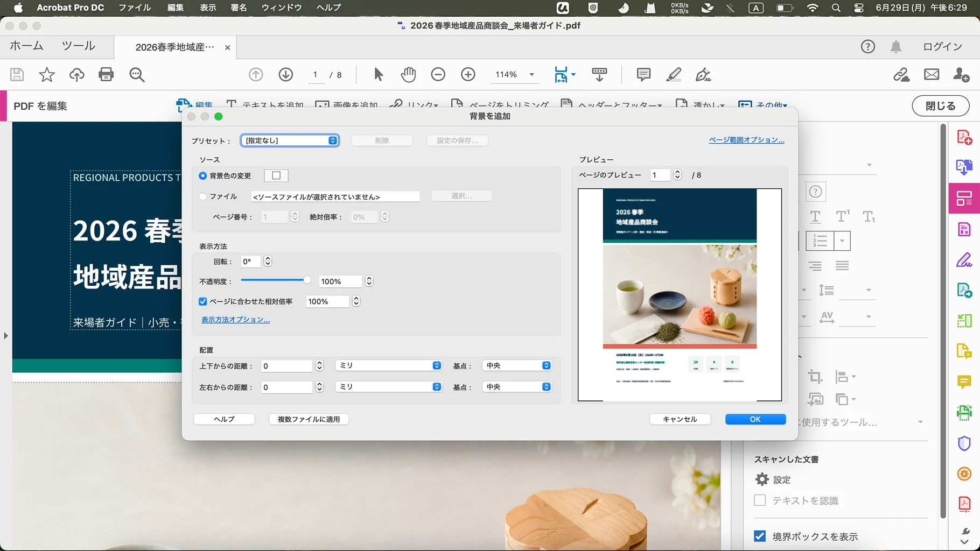Switch to the ホーム tab
980x551 pixels.
point(26,46)
